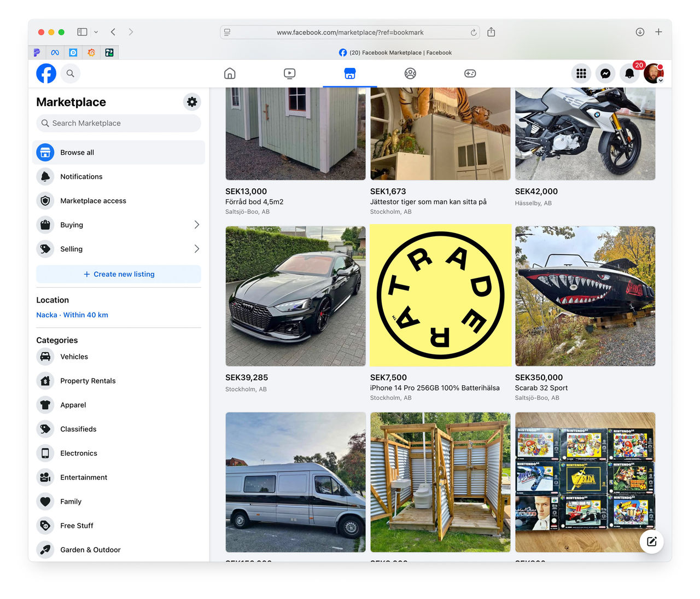
Task: Select Browse all in sidebar
Action: [119, 153]
